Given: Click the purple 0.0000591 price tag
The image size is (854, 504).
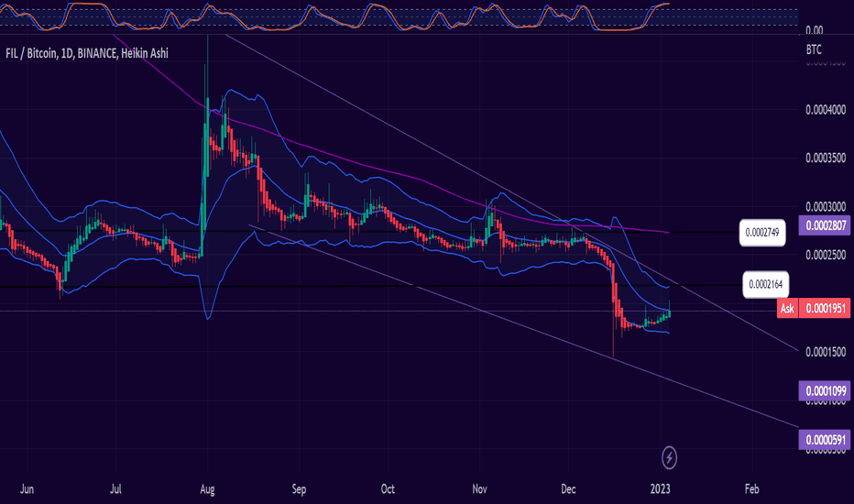Looking at the screenshot, I should (x=825, y=440).
